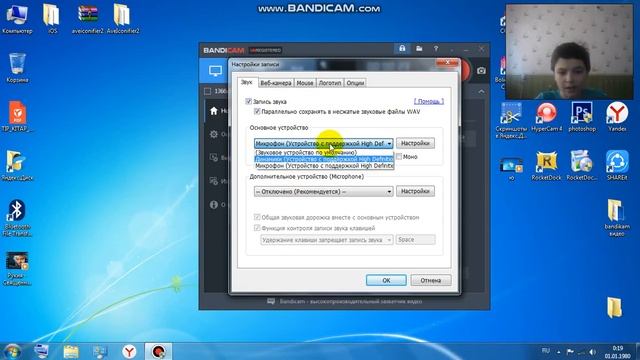This screenshot has height=360, width=640.
Task: Open the info section in Bandicam sidebar
Action: coord(213,204)
